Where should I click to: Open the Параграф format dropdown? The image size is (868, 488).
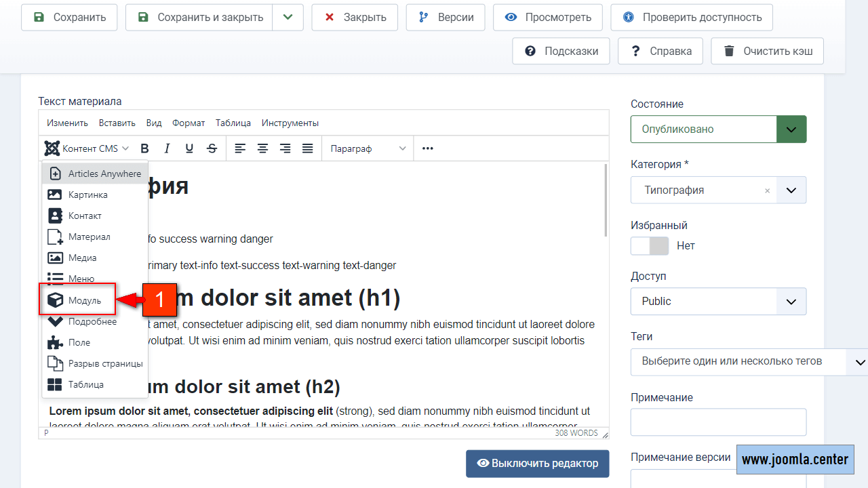pyautogui.click(x=368, y=148)
